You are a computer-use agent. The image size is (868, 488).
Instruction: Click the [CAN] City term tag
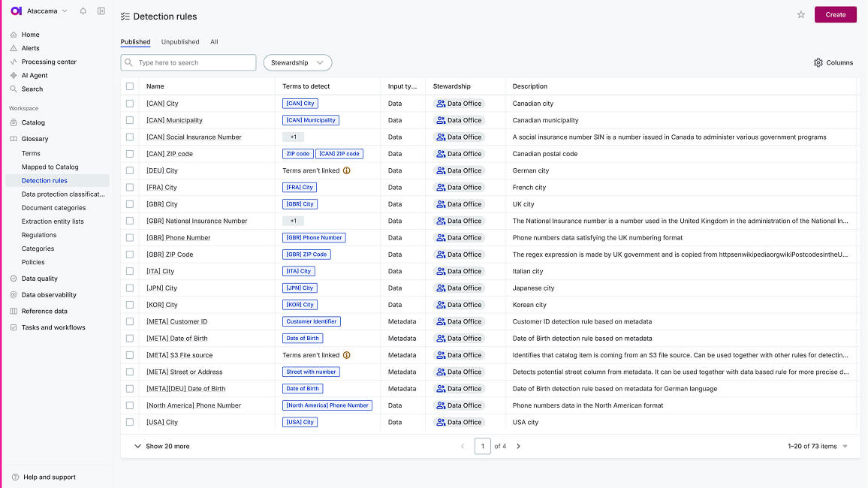tap(300, 104)
